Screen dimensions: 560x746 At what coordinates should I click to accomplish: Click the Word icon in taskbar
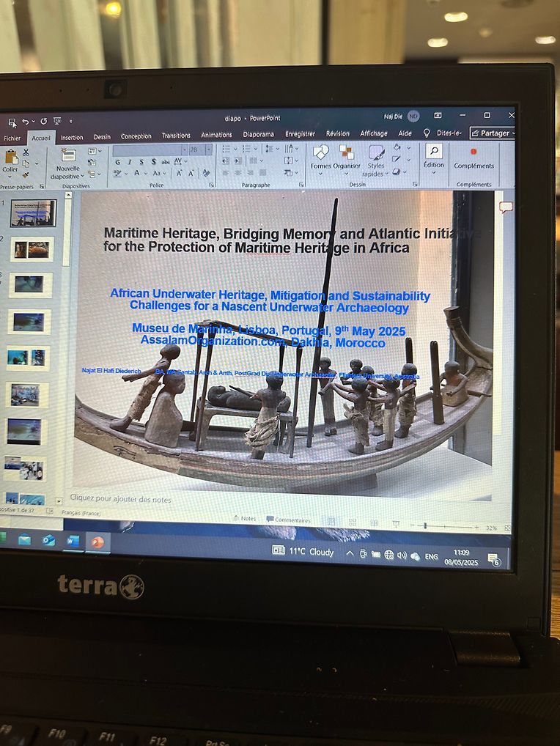click(73, 542)
